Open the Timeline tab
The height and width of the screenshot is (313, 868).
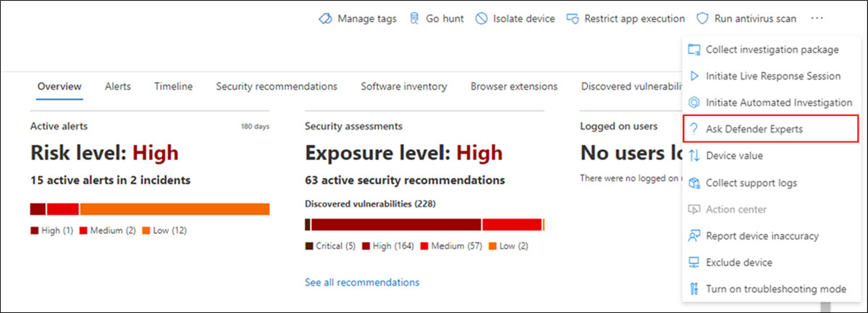point(173,86)
